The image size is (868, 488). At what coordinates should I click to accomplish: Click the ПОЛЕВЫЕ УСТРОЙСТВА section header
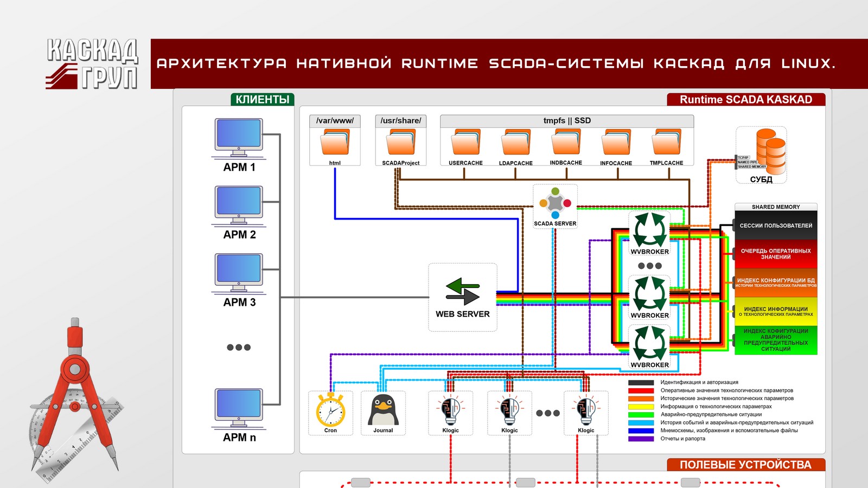(x=745, y=465)
